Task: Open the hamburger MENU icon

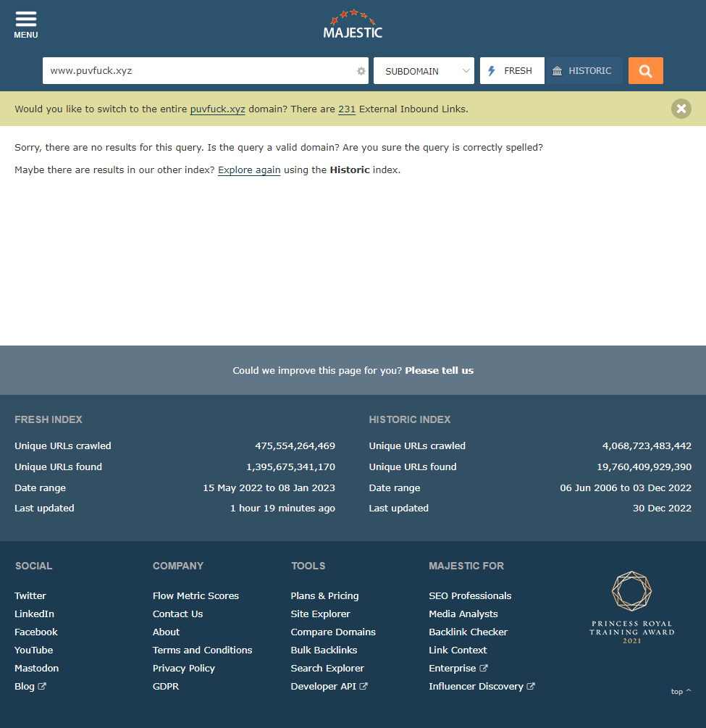Action: click(25, 24)
